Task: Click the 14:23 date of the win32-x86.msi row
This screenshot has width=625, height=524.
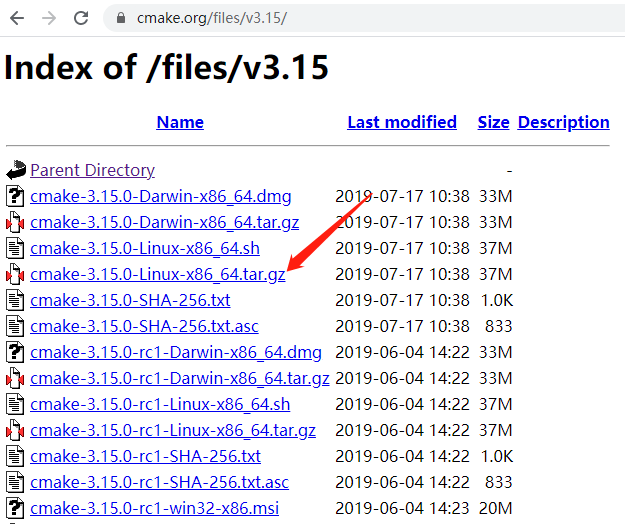Action: point(402,508)
